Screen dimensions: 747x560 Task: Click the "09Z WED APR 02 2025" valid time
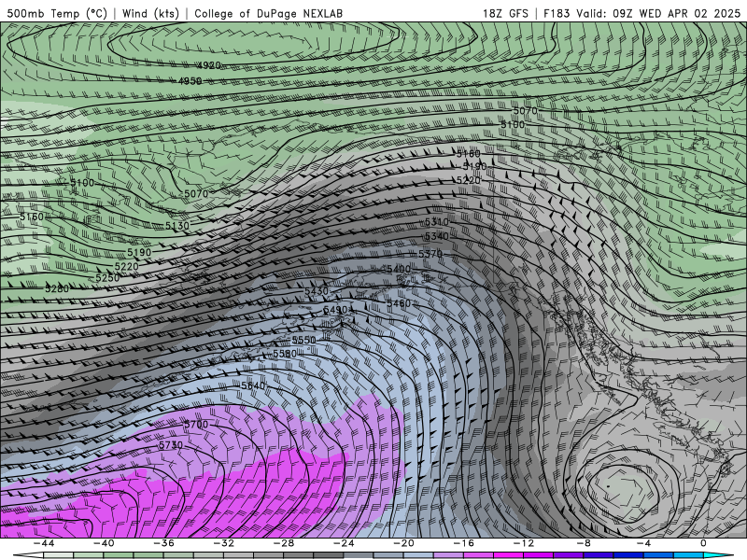pyautogui.click(x=676, y=13)
